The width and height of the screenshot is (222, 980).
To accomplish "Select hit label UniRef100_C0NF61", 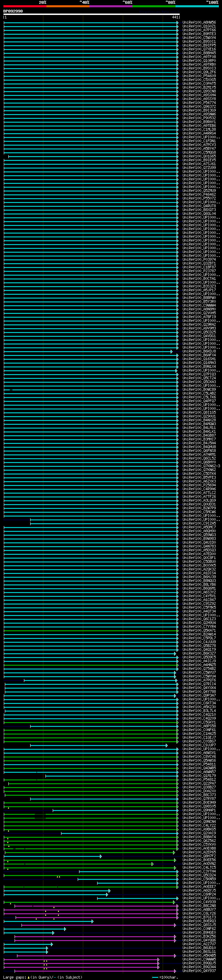I will [199, 730].
